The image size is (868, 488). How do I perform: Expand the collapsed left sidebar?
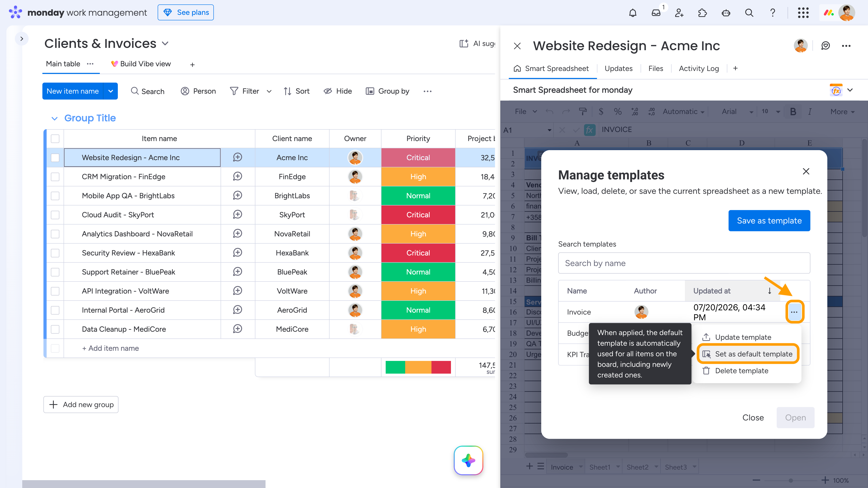(22, 39)
